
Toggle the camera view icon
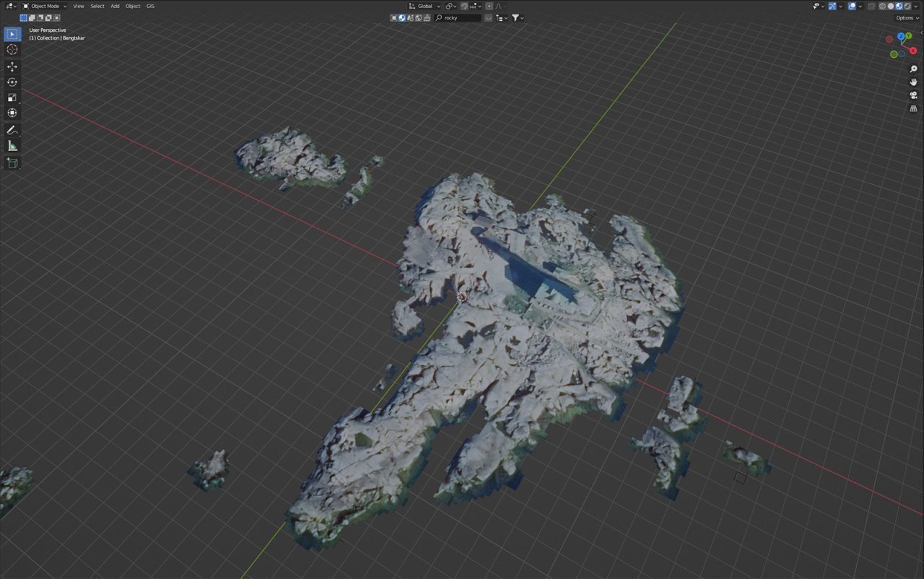point(913,95)
